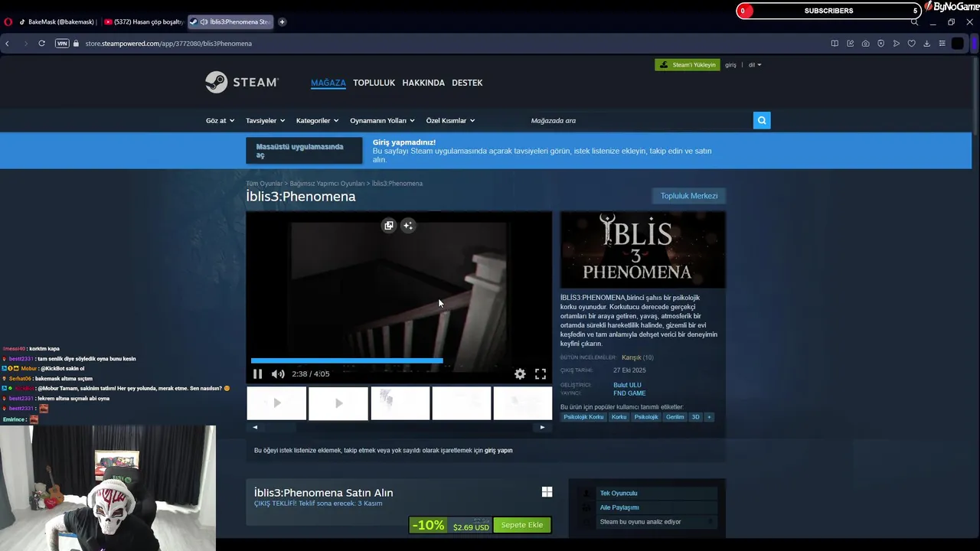Open the easy setup sliders icon
The height and width of the screenshot is (551, 980).
(x=942, y=44)
